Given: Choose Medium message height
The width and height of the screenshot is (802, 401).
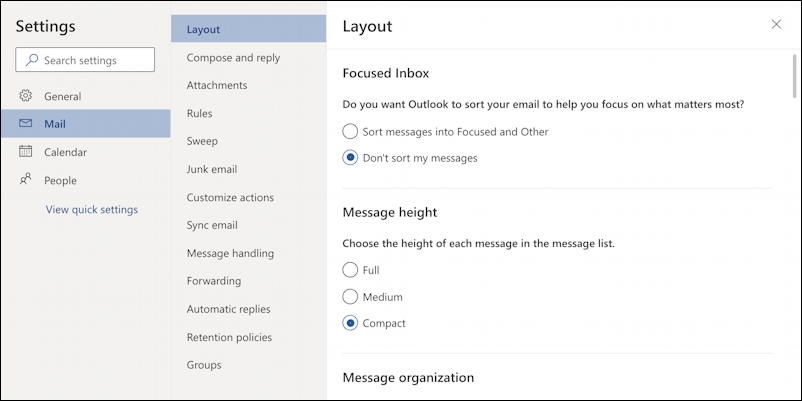Looking at the screenshot, I should [350, 297].
